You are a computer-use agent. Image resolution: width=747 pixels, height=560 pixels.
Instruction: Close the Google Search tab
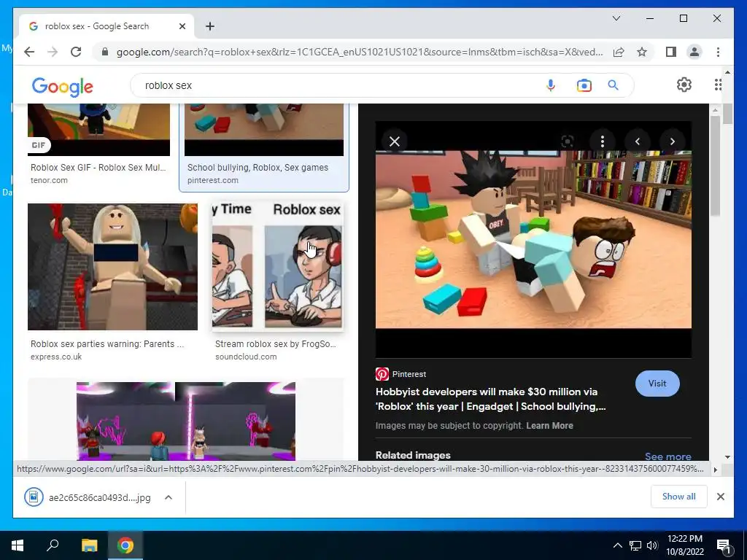182,26
